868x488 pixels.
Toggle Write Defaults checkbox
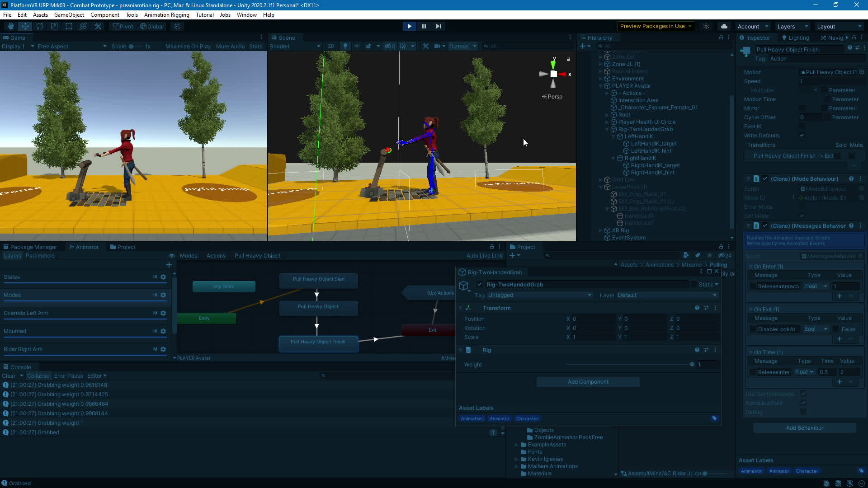(x=802, y=136)
